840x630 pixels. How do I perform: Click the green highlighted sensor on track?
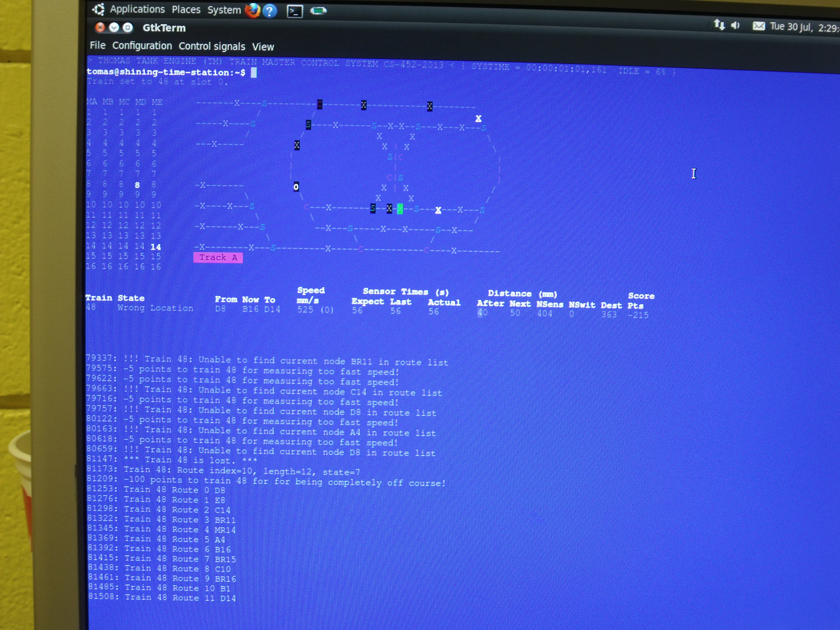click(x=400, y=209)
